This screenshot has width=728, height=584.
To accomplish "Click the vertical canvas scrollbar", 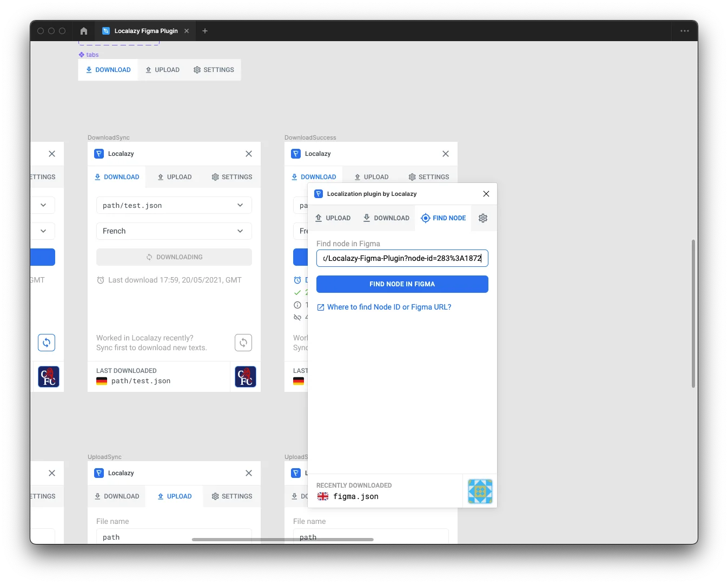I will (x=693, y=314).
